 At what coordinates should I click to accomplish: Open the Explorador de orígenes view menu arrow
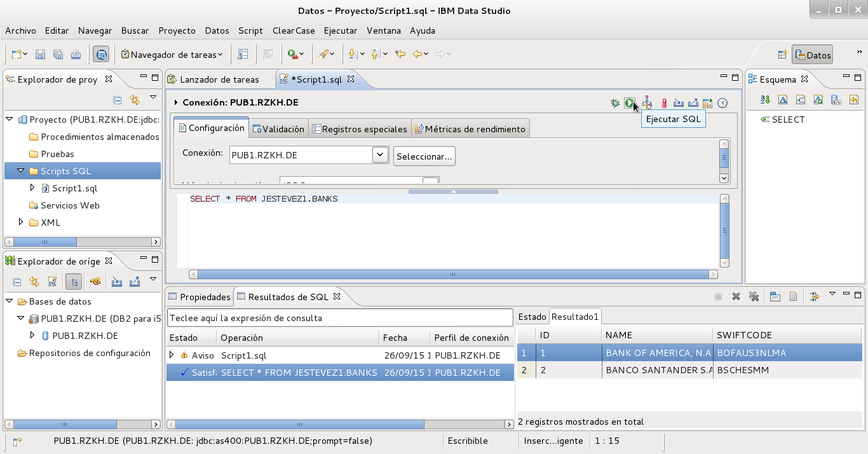coord(153,279)
